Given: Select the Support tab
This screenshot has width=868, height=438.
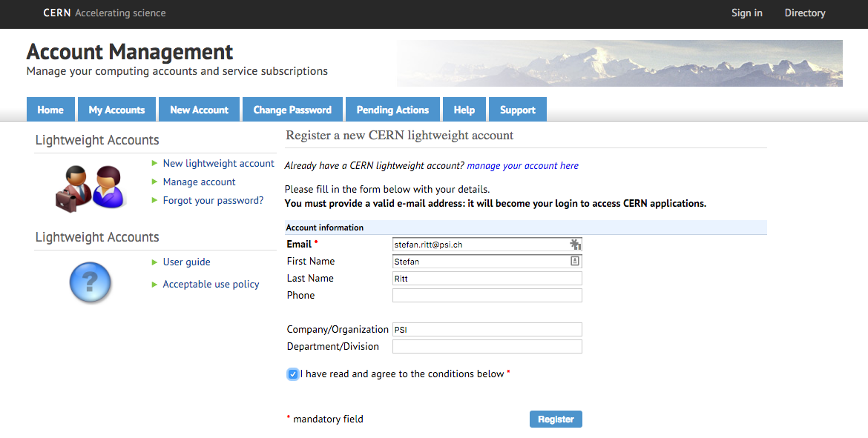Looking at the screenshot, I should point(518,110).
